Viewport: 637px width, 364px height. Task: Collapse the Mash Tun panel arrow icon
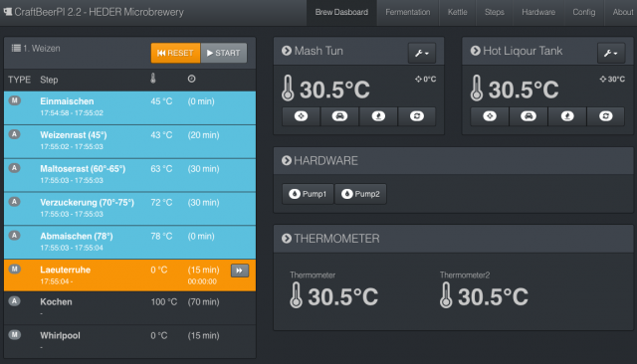[287, 51]
